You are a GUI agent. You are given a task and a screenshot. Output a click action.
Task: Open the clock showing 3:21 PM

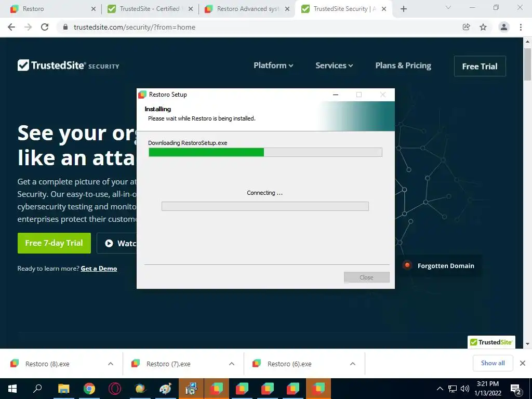(x=487, y=389)
